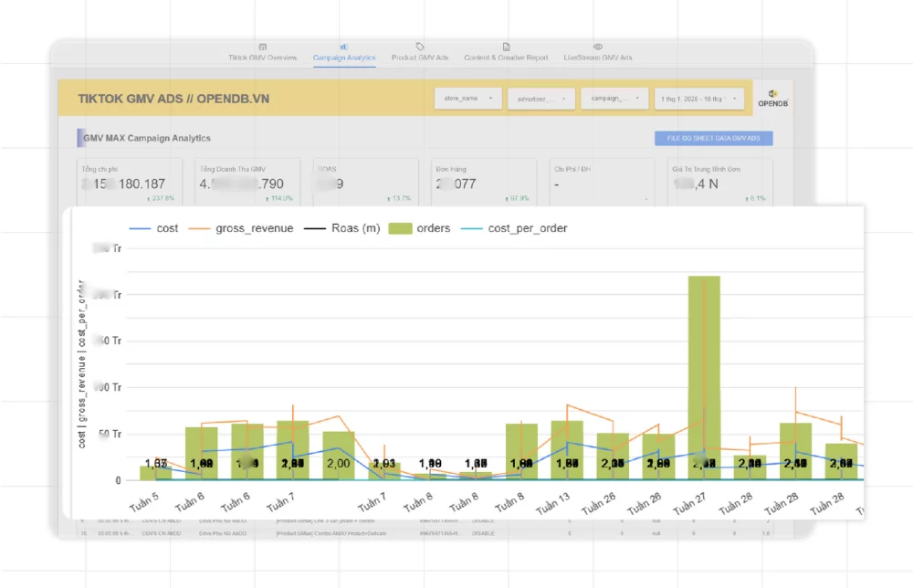This screenshot has height=588, width=913.
Task: Switch to the Campaign Analytics tab
Action: (x=344, y=57)
